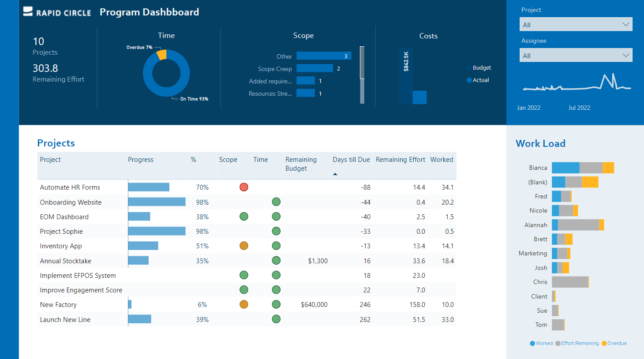Click the green Time indicator for Onboarding Website
This screenshot has height=359, width=644.
tap(276, 202)
